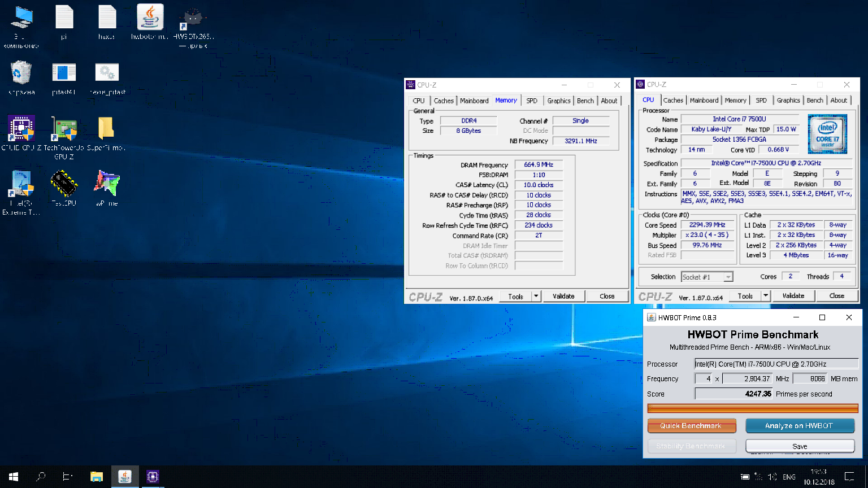868x488 pixels.
Task: Open the network tray icon
Action: [x=758, y=477]
